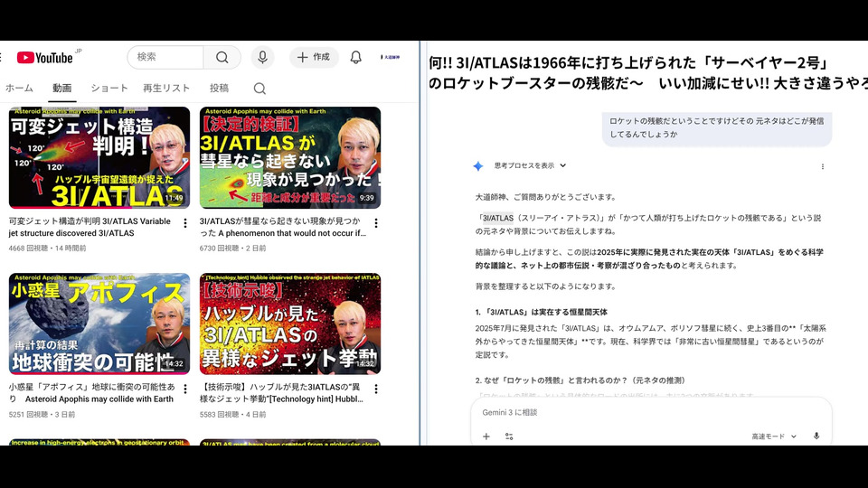The width and height of the screenshot is (868, 488).
Task: Open options menu for 彗星なら起きない現象 video
Action: click(x=376, y=223)
